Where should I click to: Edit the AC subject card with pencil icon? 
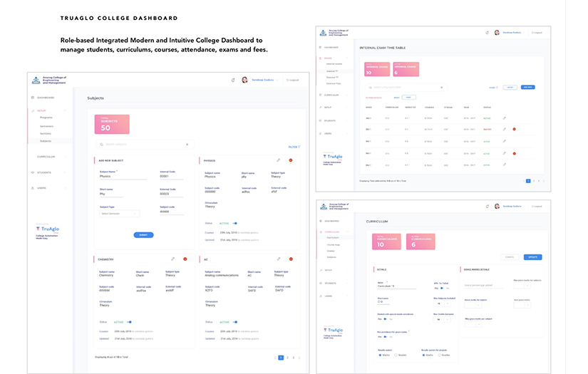(278, 259)
